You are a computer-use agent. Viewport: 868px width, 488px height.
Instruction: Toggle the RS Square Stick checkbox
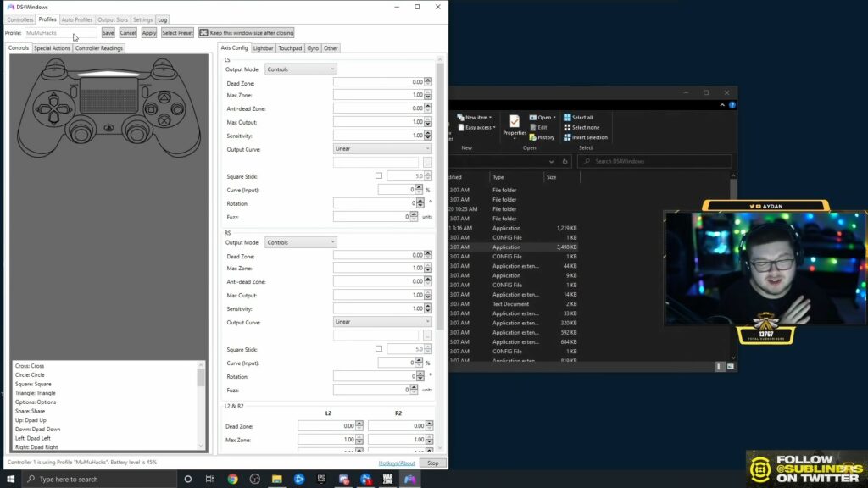point(379,349)
